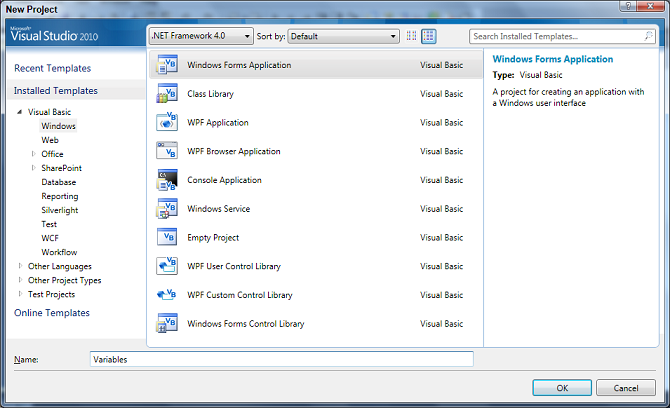Click the WPF Application template icon
The image size is (670, 408).
click(167, 122)
